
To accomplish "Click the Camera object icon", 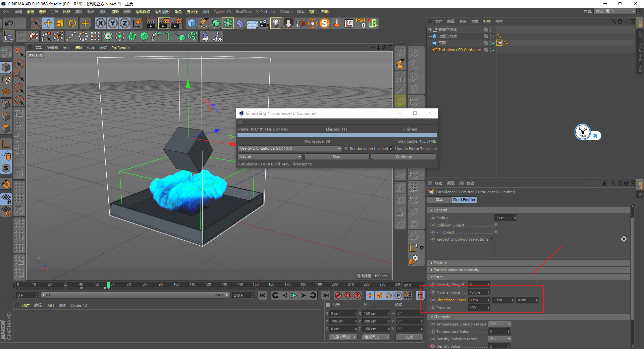I will [264, 23].
